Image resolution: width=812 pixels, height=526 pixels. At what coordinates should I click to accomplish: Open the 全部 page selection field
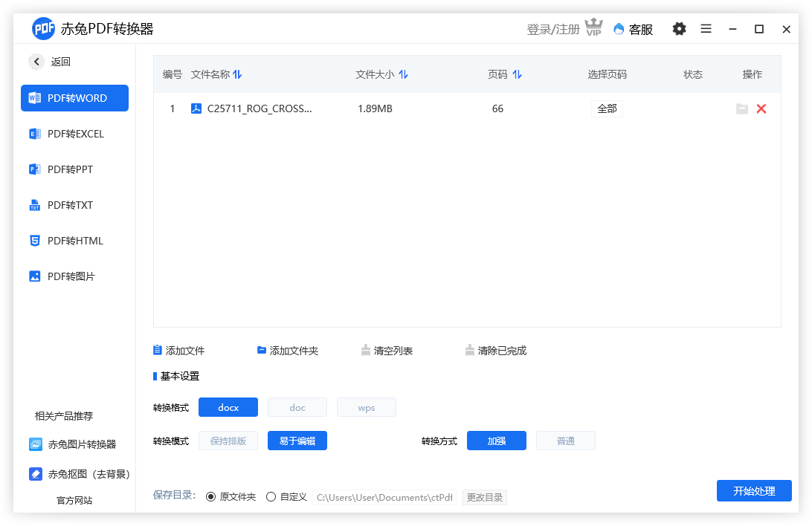(x=607, y=108)
